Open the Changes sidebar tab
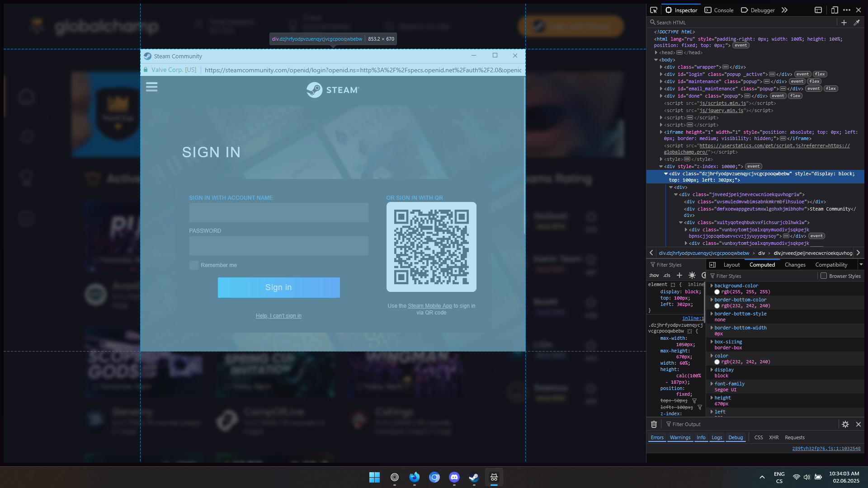Screen dimensions: 868x488 click(x=795, y=265)
